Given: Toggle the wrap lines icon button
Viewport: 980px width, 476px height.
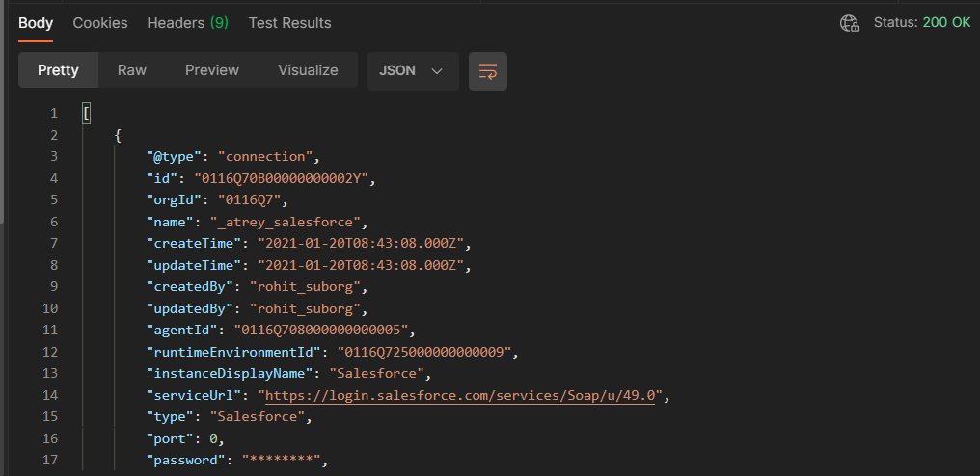Looking at the screenshot, I should click(487, 71).
